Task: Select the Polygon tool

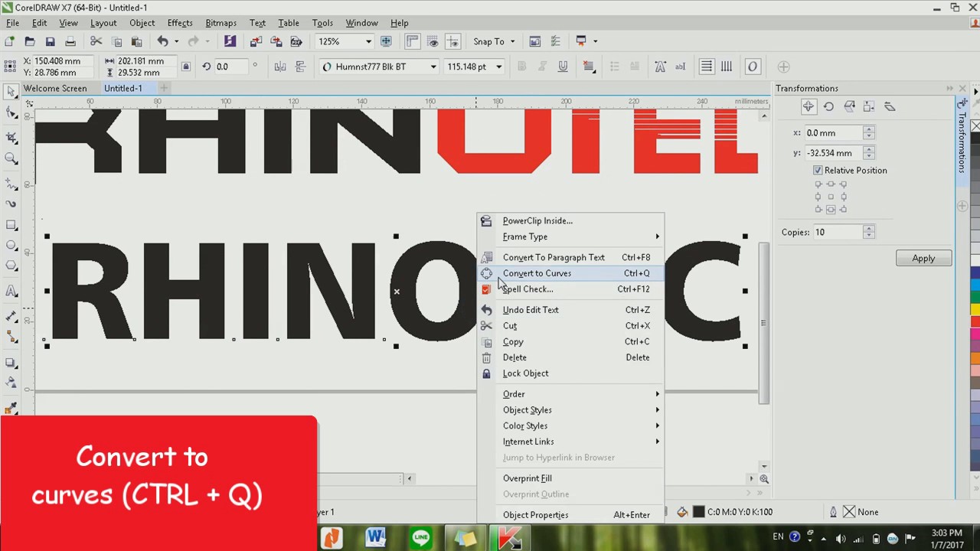Action: click(x=11, y=266)
